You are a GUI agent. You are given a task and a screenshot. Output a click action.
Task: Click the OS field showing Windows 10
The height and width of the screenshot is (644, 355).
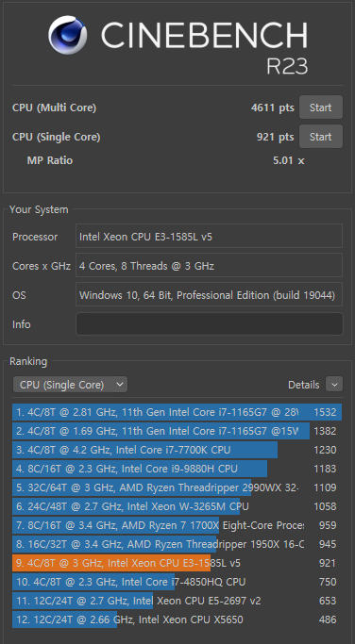[209, 294]
